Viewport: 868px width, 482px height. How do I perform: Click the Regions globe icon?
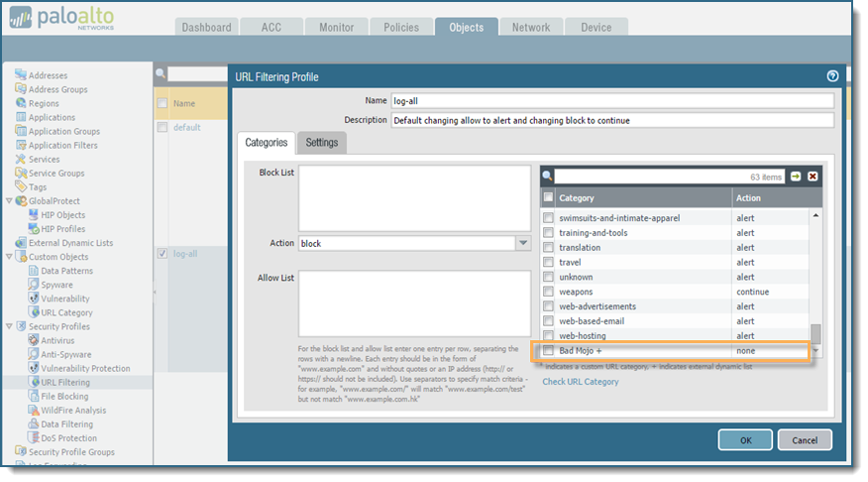click(x=21, y=102)
